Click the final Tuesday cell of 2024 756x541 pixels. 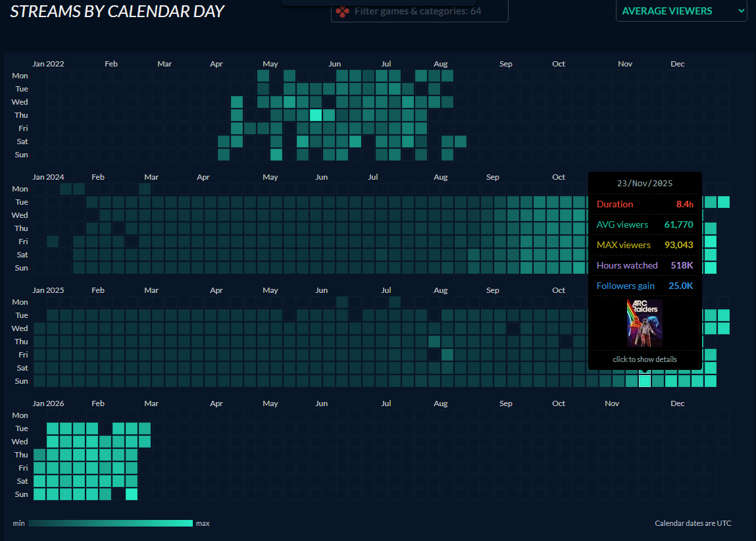724,202
